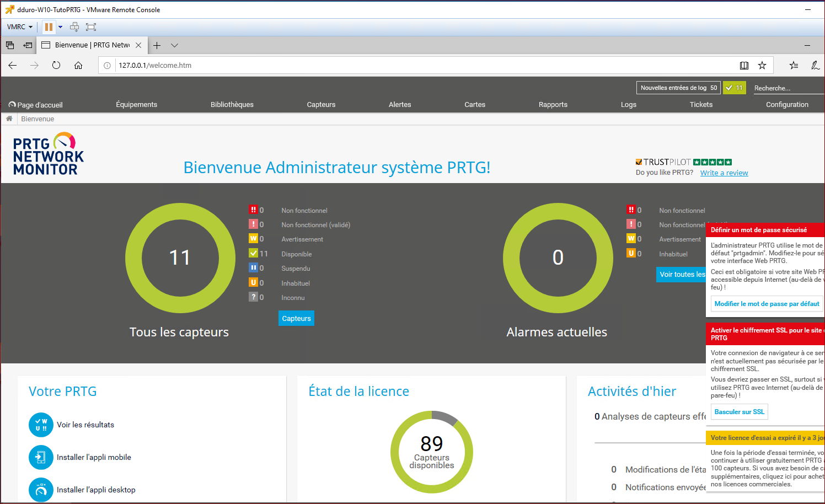Click the add notes pen icon
Screen dimensions: 825x504
[x=815, y=65]
